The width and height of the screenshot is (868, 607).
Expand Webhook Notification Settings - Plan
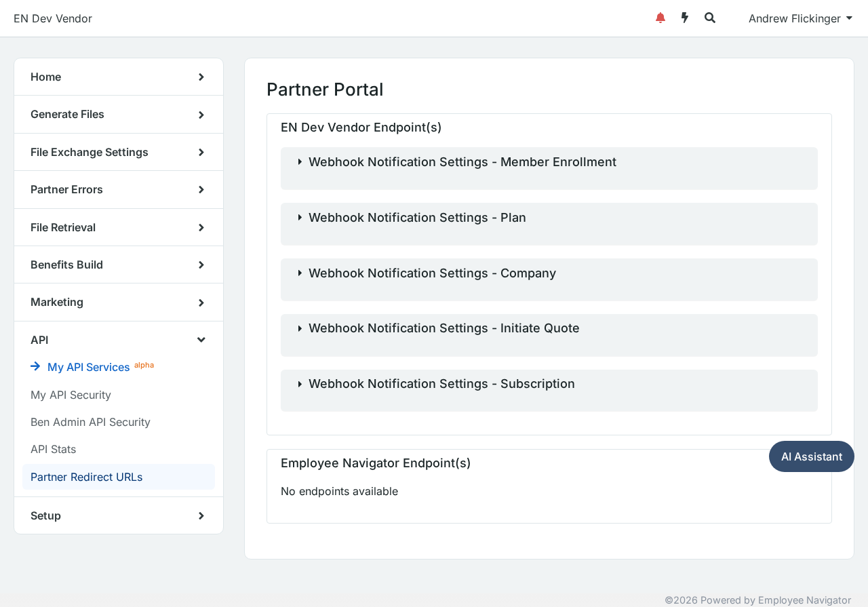[549, 224]
